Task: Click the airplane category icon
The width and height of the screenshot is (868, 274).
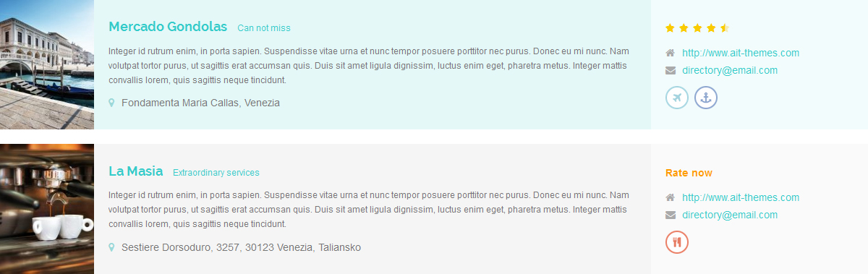Action: pyautogui.click(x=677, y=98)
